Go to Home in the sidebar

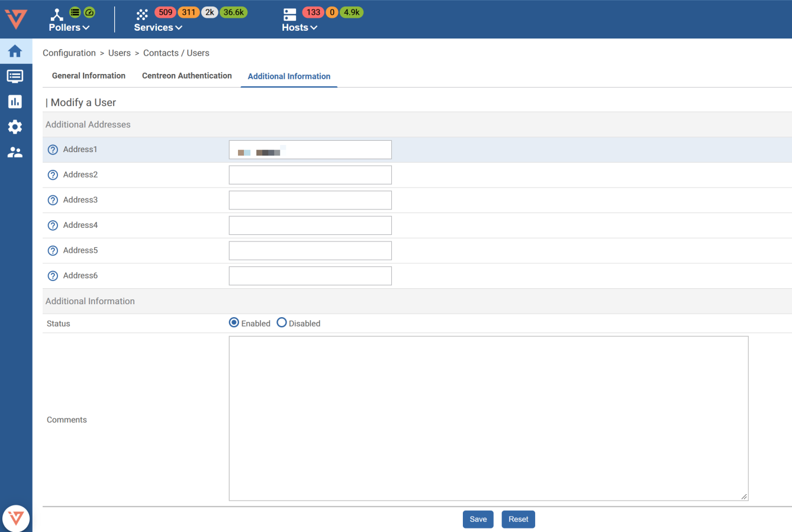click(x=15, y=51)
